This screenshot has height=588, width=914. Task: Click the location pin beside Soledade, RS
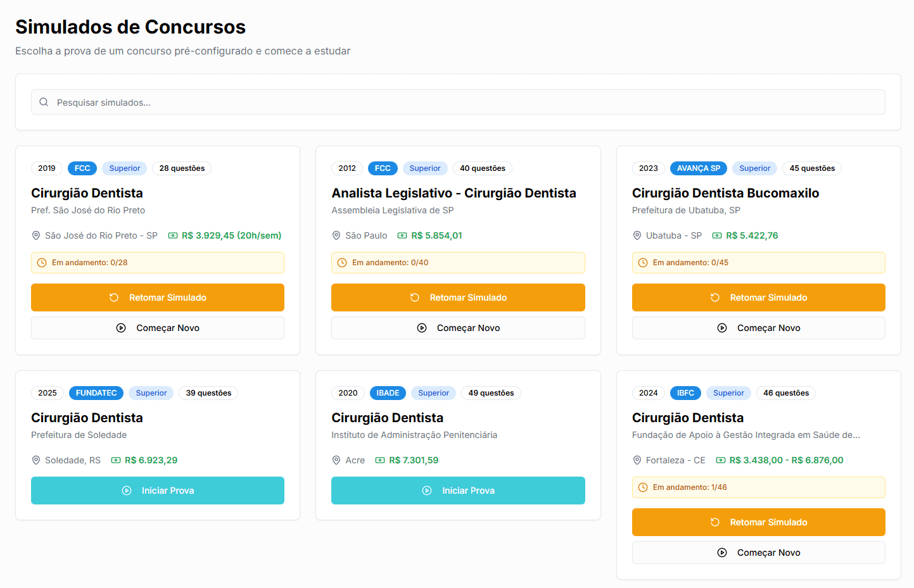point(36,460)
